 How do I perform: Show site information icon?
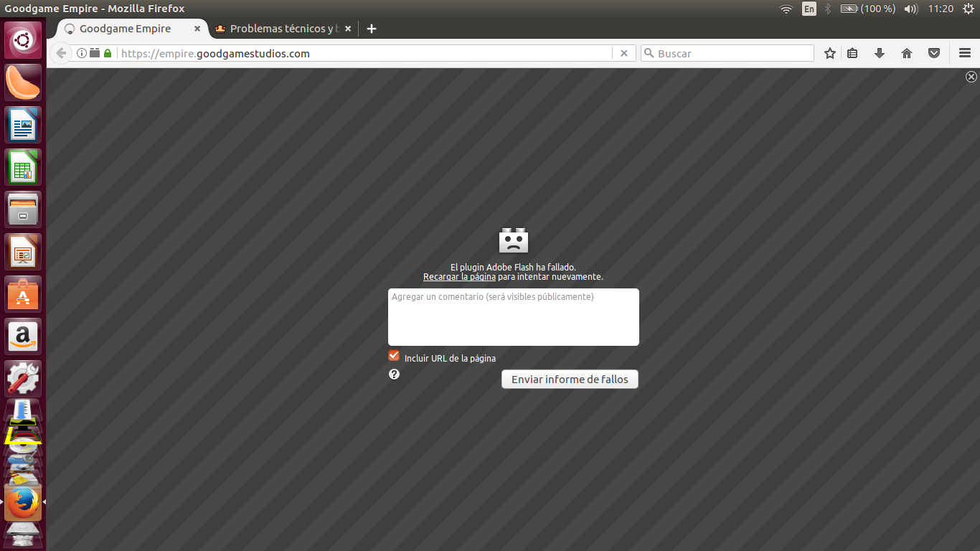(81, 53)
